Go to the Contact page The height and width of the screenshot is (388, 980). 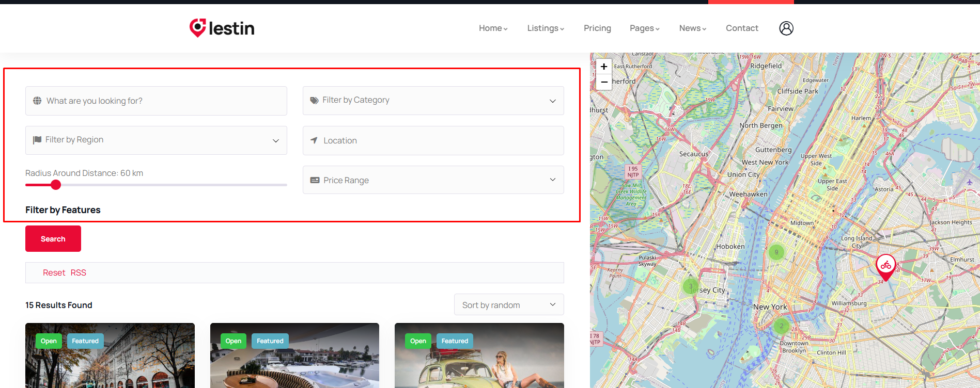742,28
